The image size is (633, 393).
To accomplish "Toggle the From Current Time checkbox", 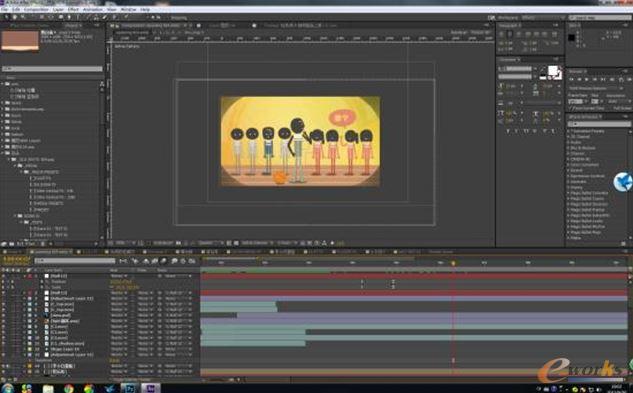I will (572, 109).
